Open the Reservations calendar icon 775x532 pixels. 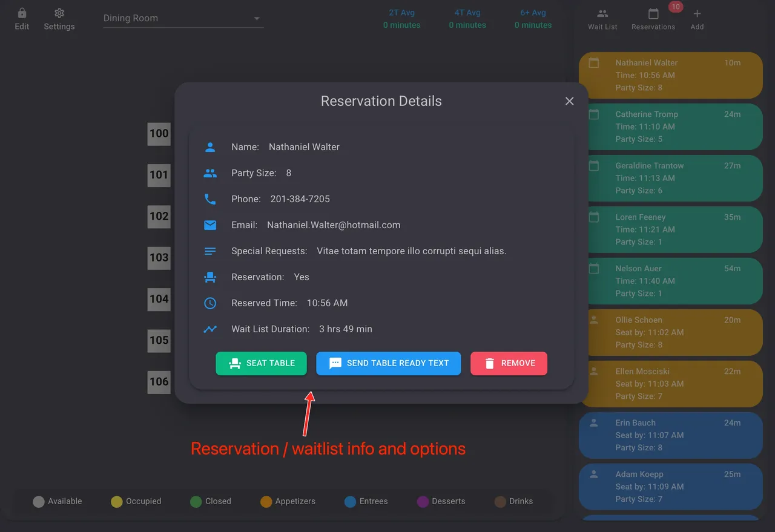pyautogui.click(x=653, y=14)
